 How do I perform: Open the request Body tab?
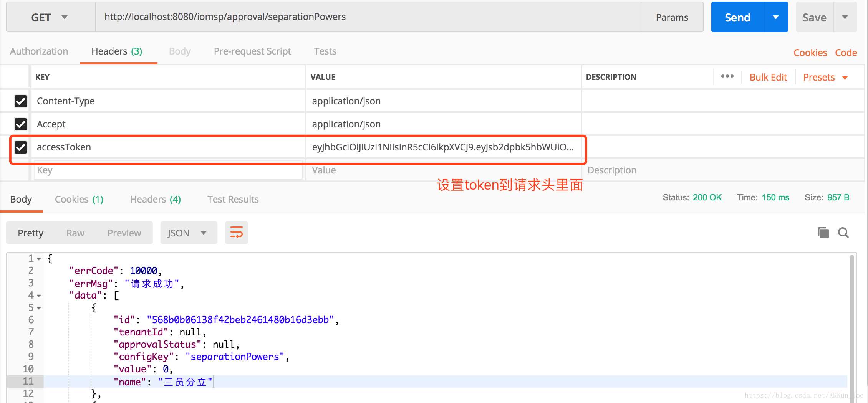180,51
